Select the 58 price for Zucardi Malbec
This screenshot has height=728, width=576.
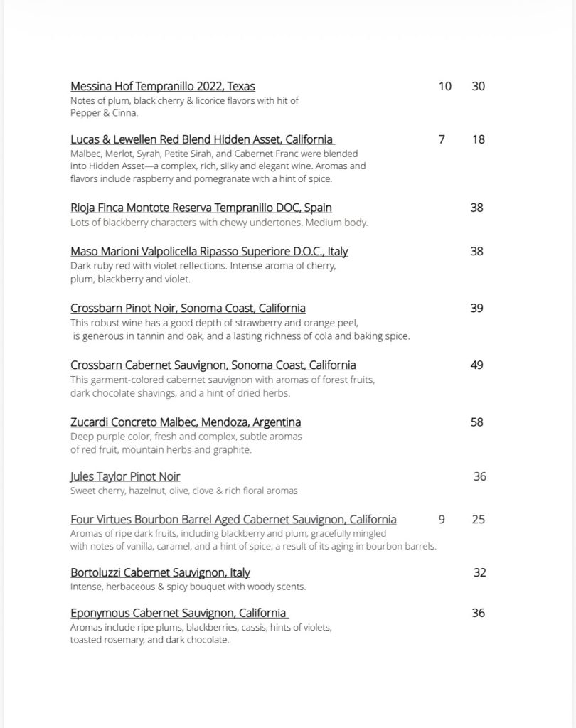pos(476,422)
